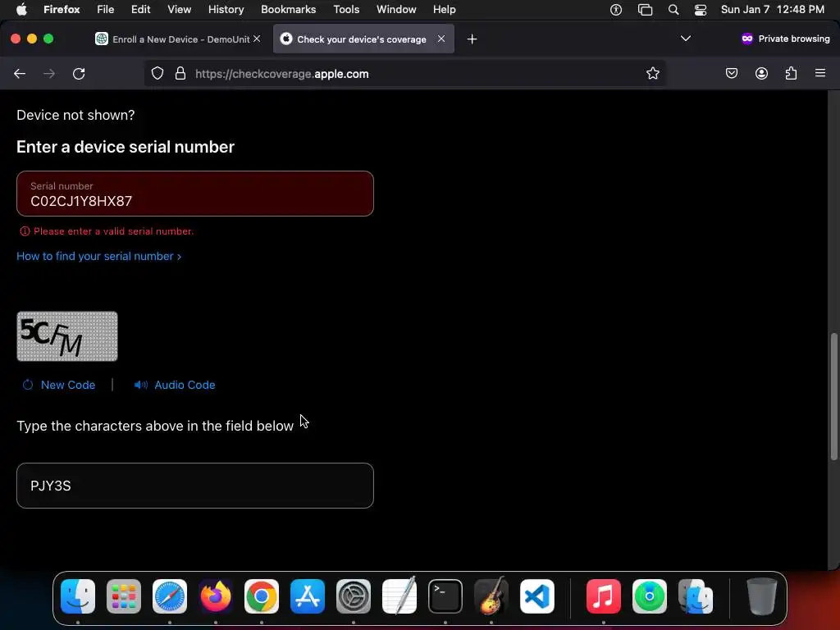Close the Enroll a New Device tab
840x630 pixels.
point(257,39)
